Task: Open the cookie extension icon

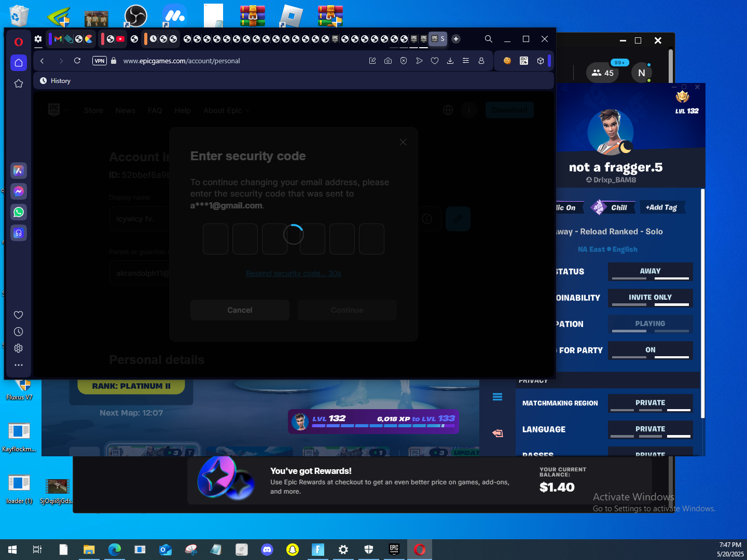Action: [507, 61]
